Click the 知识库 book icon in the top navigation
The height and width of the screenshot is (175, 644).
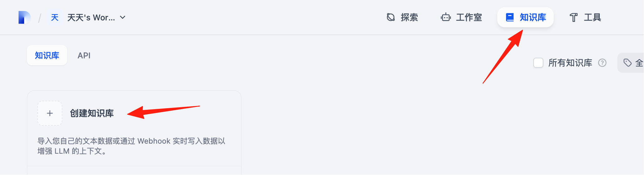click(510, 17)
